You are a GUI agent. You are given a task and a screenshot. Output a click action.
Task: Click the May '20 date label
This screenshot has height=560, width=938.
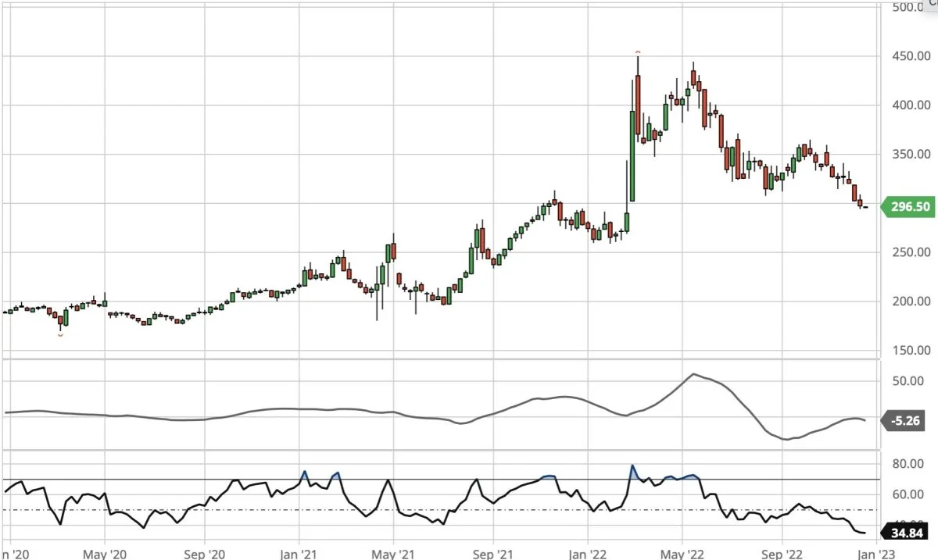coord(105,553)
